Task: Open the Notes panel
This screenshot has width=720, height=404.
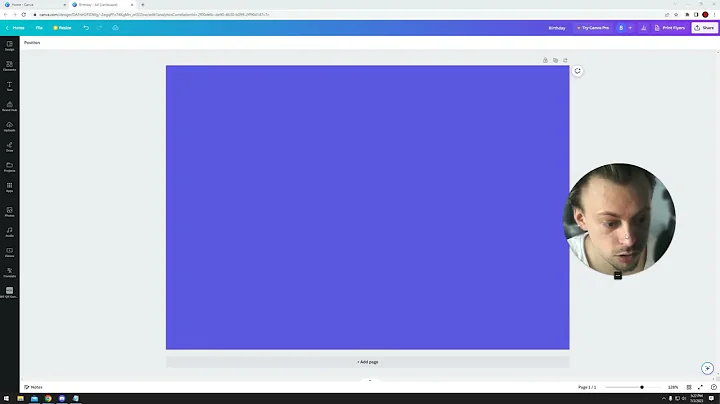Action: (33, 387)
